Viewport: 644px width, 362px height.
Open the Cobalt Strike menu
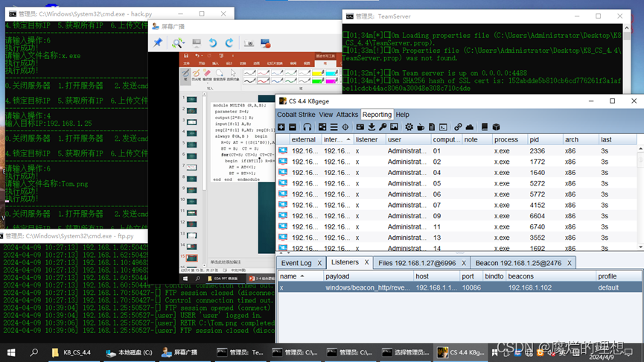pos(296,115)
